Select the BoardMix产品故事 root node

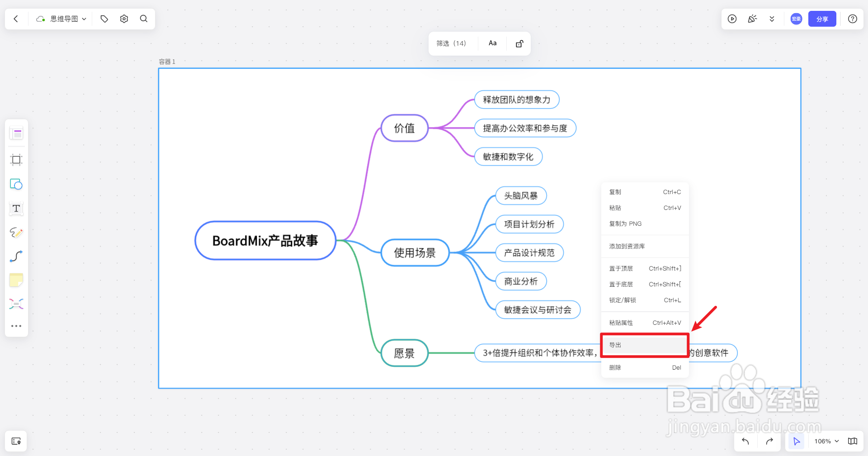pos(265,241)
